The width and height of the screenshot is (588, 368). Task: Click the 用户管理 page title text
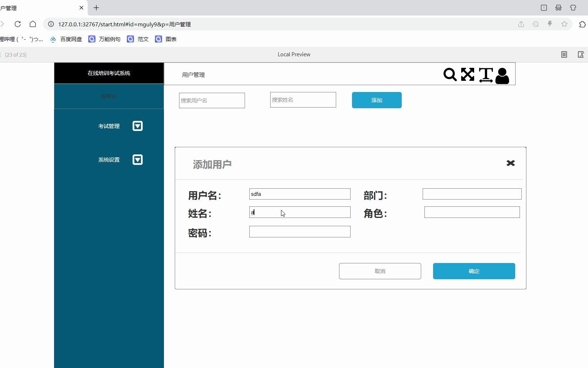click(x=193, y=75)
